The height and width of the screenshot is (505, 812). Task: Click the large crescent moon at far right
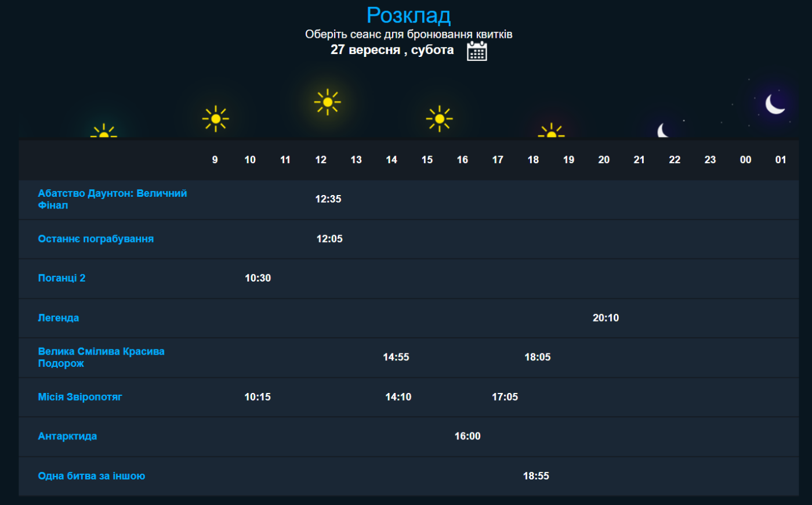pos(774,104)
